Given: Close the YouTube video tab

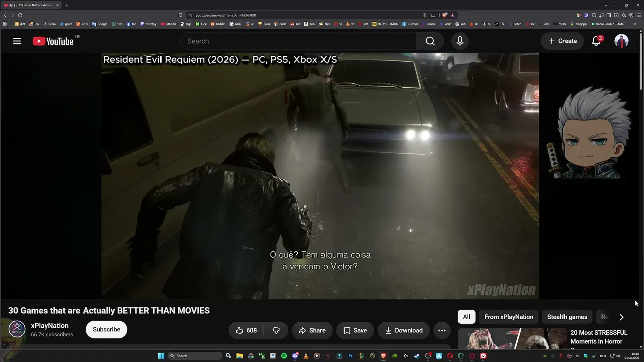Looking at the screenshot, I should pyautogui.click(x=57, y=5).
